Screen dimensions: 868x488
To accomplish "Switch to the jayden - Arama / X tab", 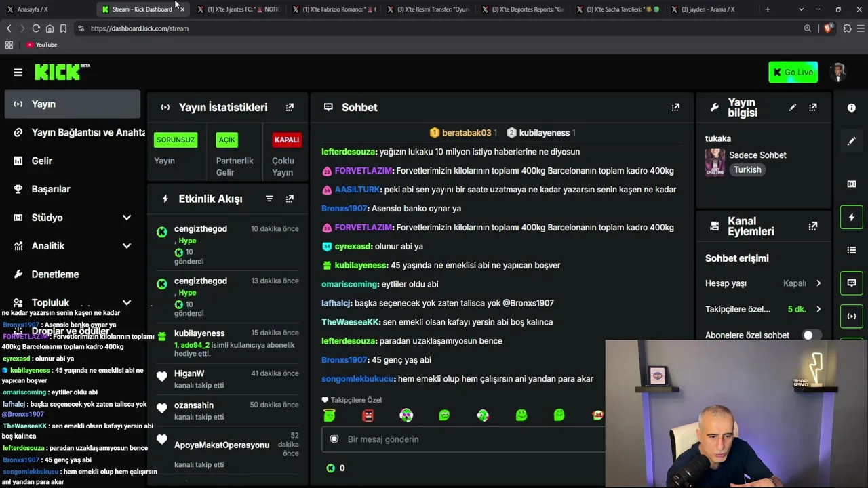I will 710,9.
